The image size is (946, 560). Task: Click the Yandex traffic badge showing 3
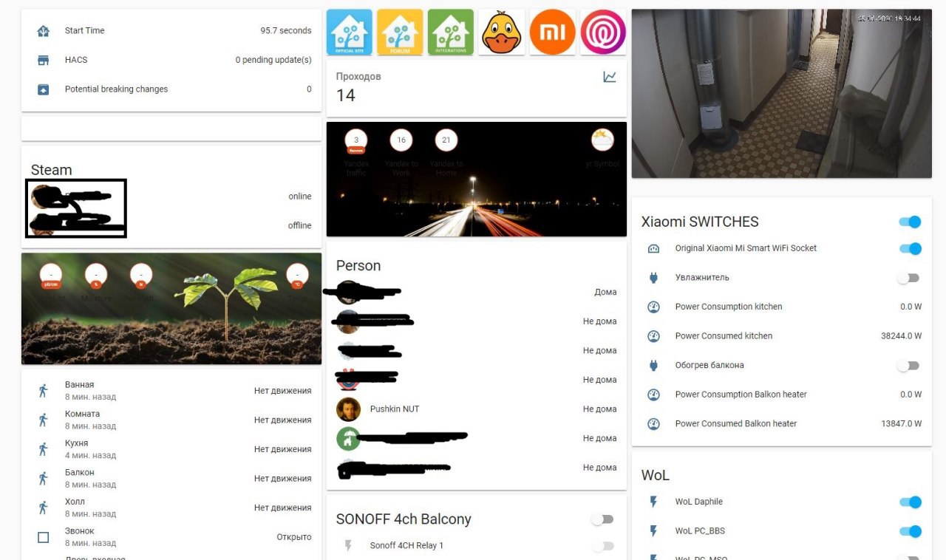[356, 140]
